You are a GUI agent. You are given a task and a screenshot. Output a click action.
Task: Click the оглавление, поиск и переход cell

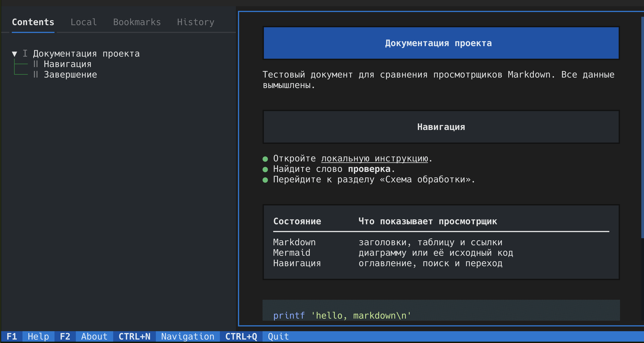coord(430,263)
